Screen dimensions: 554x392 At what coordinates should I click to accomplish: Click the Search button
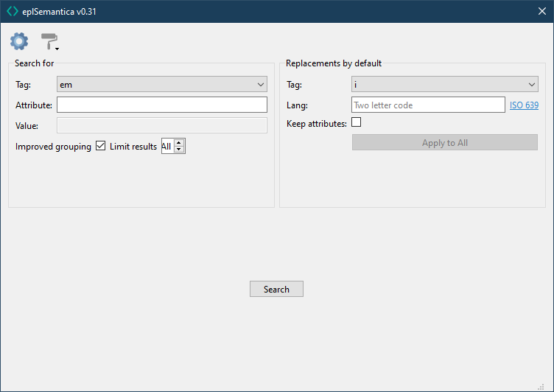276,289
